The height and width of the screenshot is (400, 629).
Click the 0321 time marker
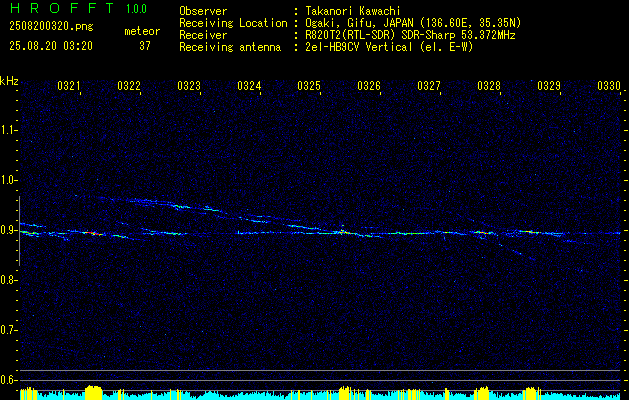69,85
